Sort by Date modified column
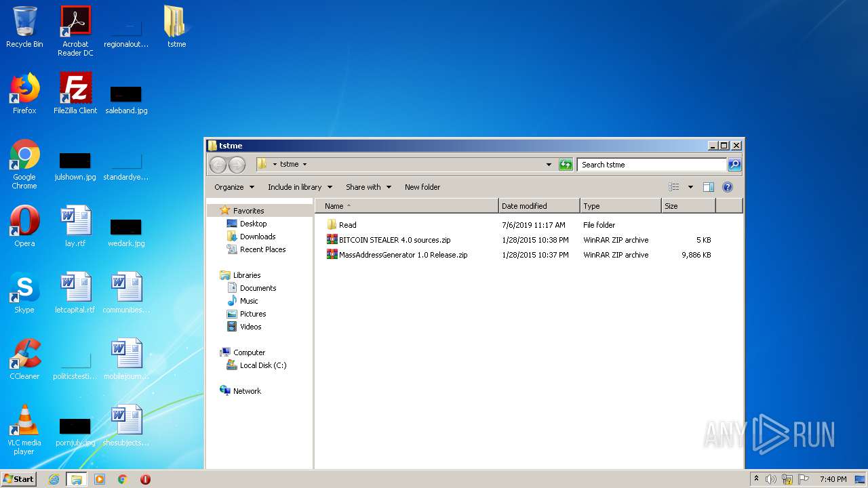868x488 pixels. 539,206
